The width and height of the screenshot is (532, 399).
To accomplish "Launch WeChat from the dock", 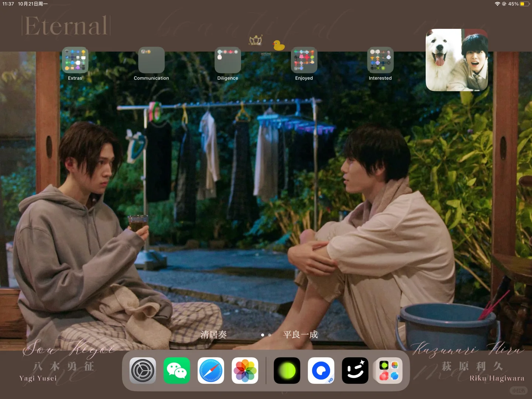I will [177, 370].
